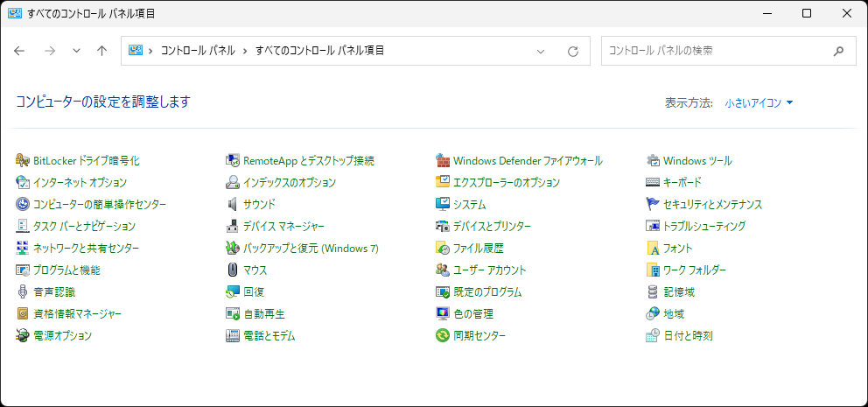The image size is (868, 407).
Task: Go up one level with up arrow
Action: point(101,51)
